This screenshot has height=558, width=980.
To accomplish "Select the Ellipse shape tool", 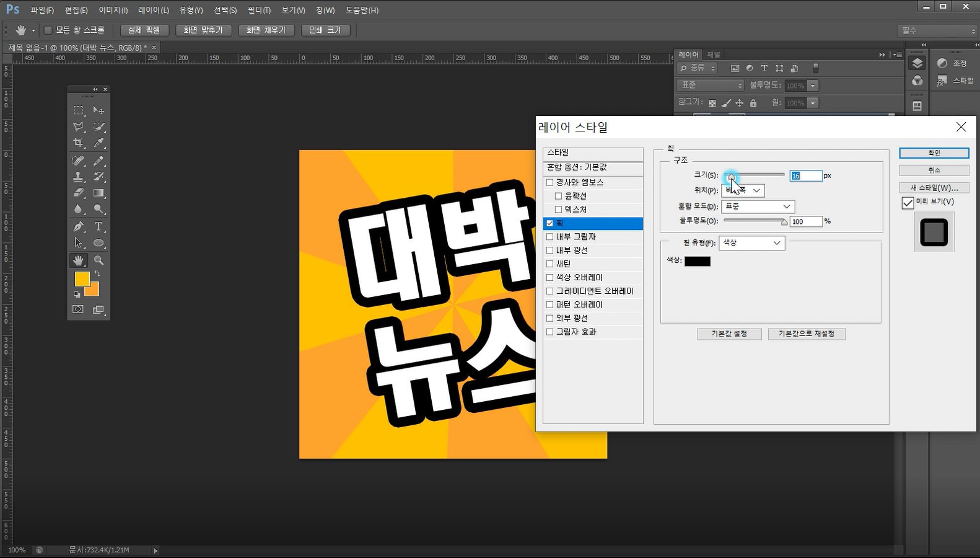I will pyautogui.click(x=98, y=243).
